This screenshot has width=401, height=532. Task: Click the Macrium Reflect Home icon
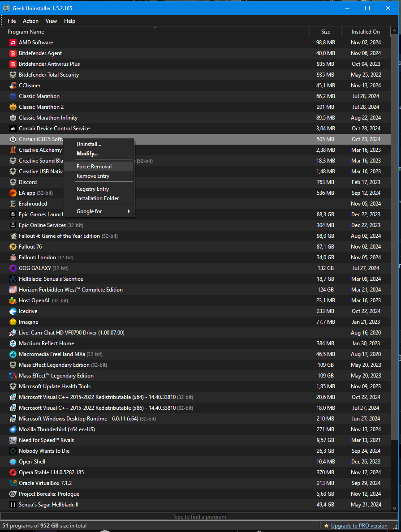click(x=13, y=343)
